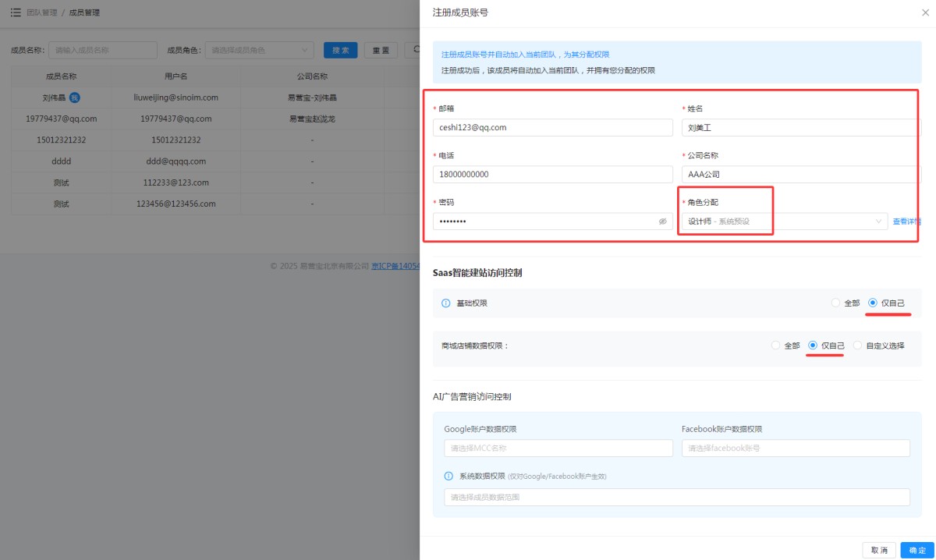Select 全部 radio for 基础权限

pyautogui.click(x=836, y=303)
